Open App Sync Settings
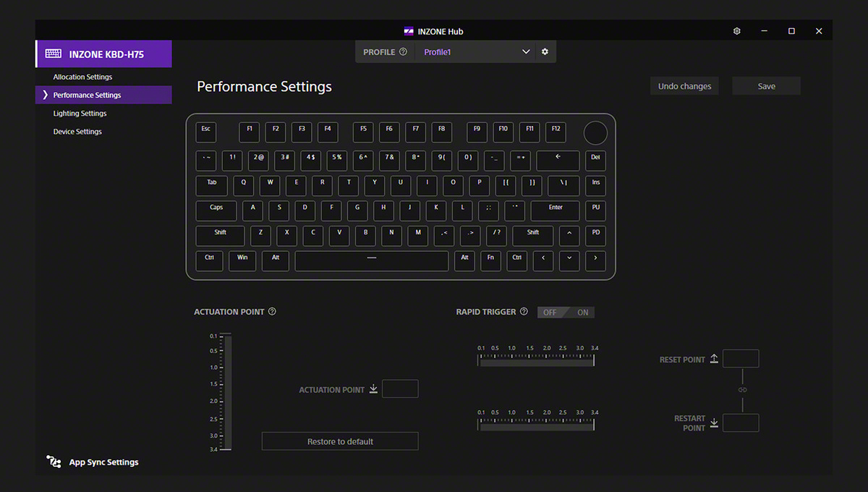 click(103, 462)
